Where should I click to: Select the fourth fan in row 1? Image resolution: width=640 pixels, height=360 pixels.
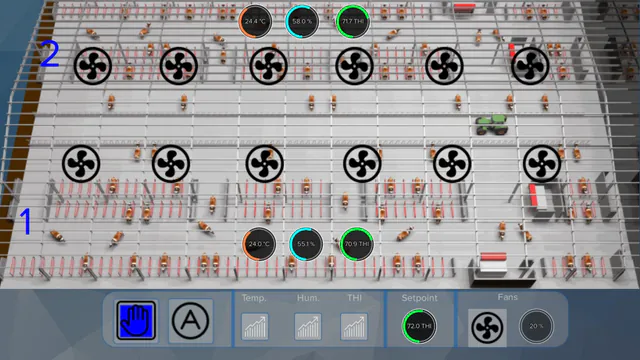tap(362, 163)
